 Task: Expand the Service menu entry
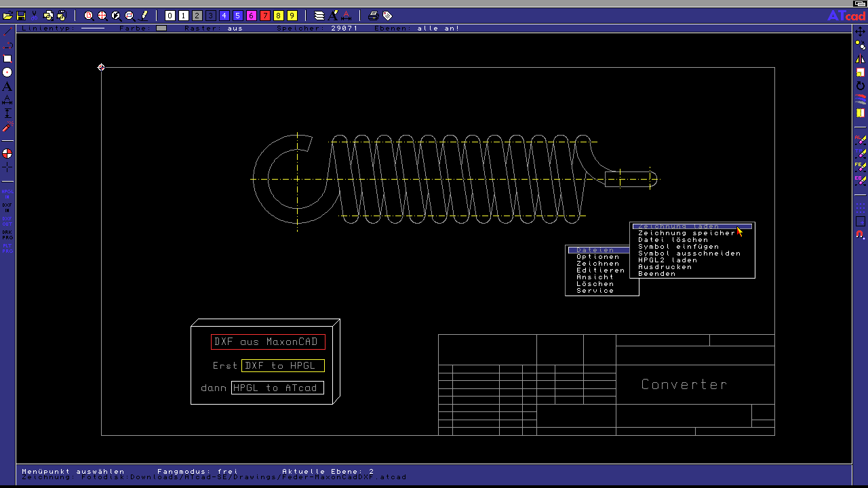pyautogui.click(x=595, y=291)
